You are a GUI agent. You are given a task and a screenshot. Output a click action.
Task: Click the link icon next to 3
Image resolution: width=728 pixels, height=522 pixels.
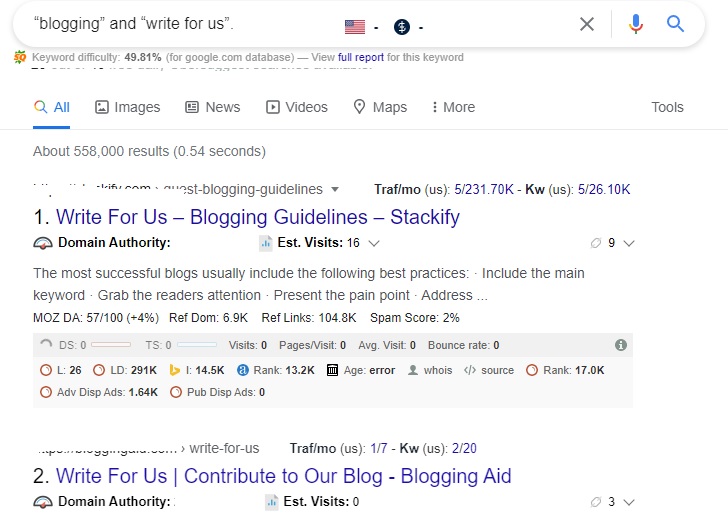(596, 502)
